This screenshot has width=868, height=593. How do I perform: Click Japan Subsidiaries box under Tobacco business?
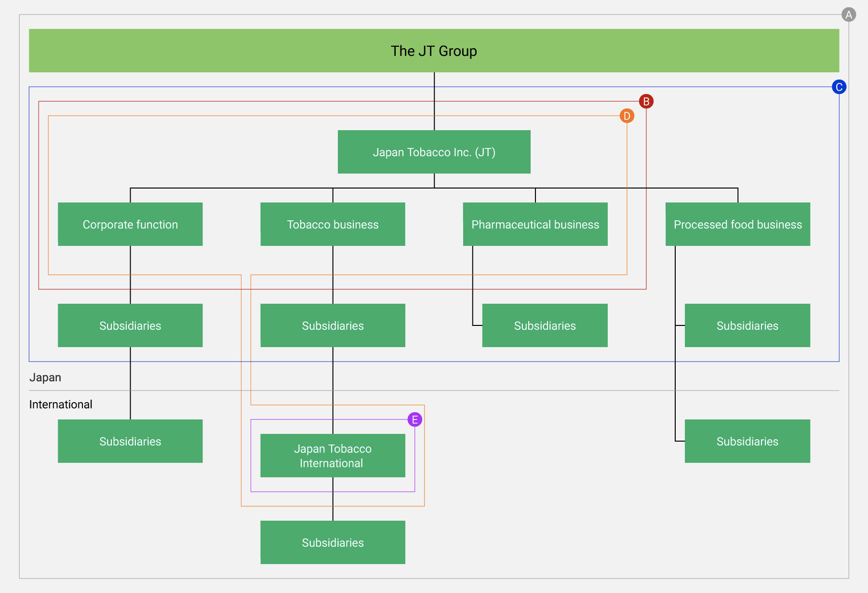(x=333, y=325)
